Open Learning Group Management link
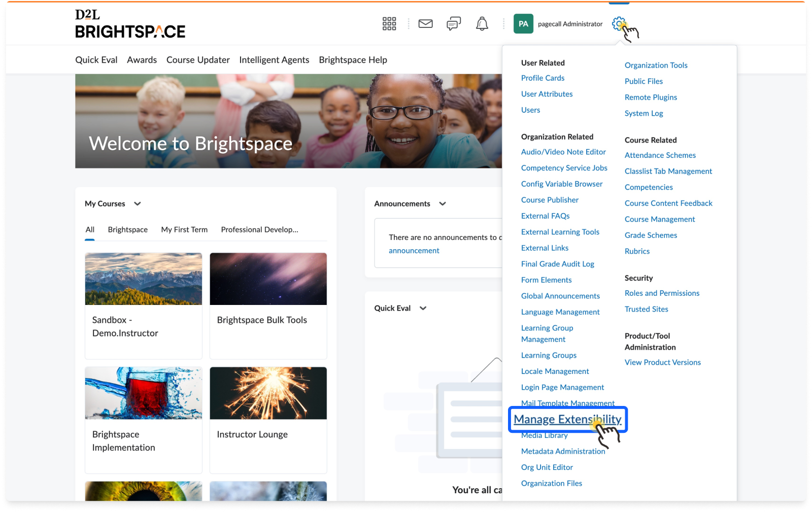This screenshot has height=512, width=812. 547,334
